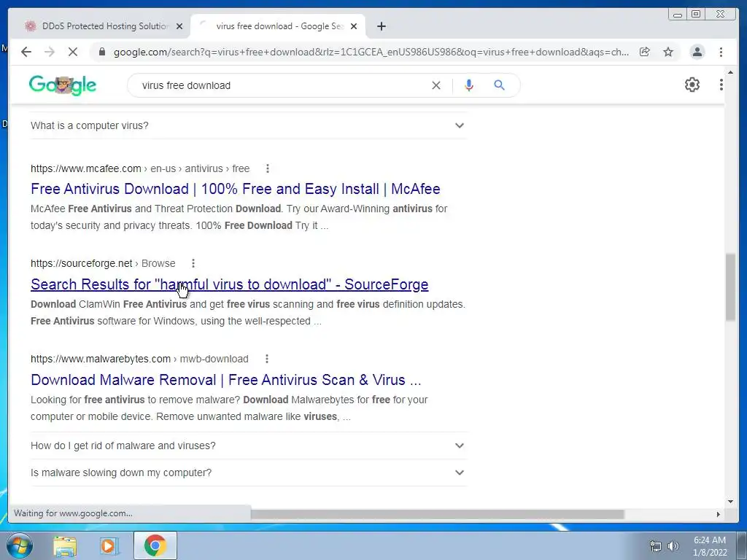Close the virus free download tab
Viewport: 747px width, 560px height.
pyautogui.click(x=354, y=27)
